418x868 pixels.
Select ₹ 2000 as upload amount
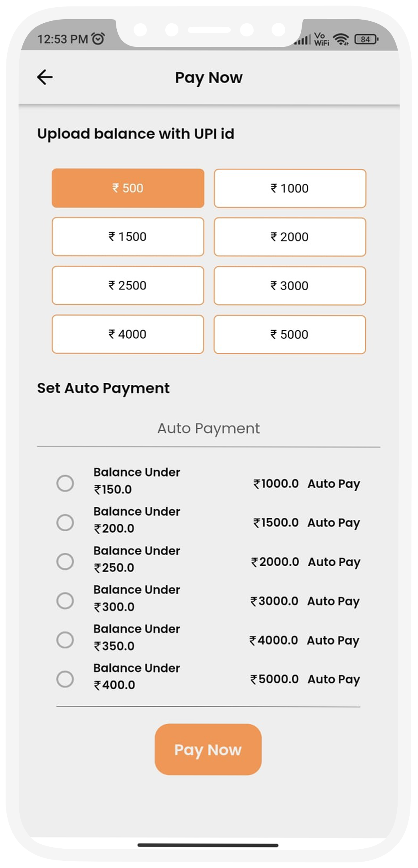point(290,237)
